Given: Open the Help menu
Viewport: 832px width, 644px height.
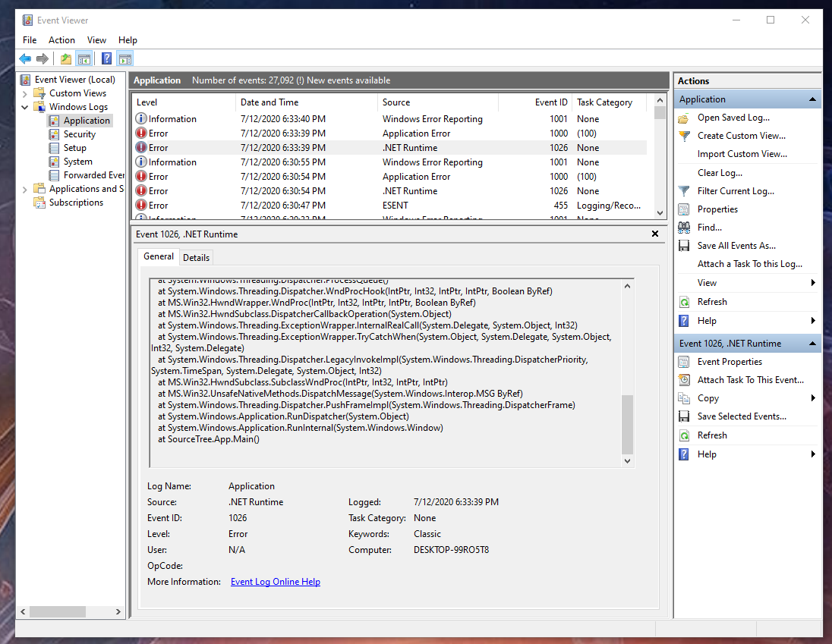Looking at the screenshot, I should [x=128, y=39].
